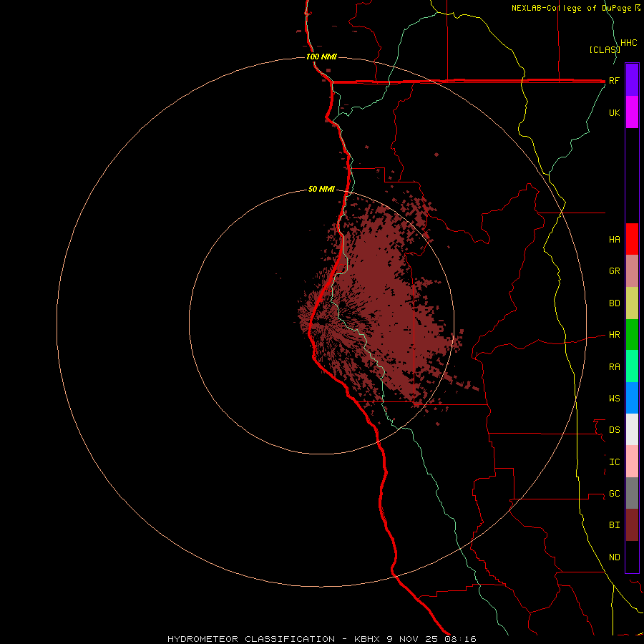Click the HA legend label
This screenshot has height=644, width=644.
coord(614,240)
